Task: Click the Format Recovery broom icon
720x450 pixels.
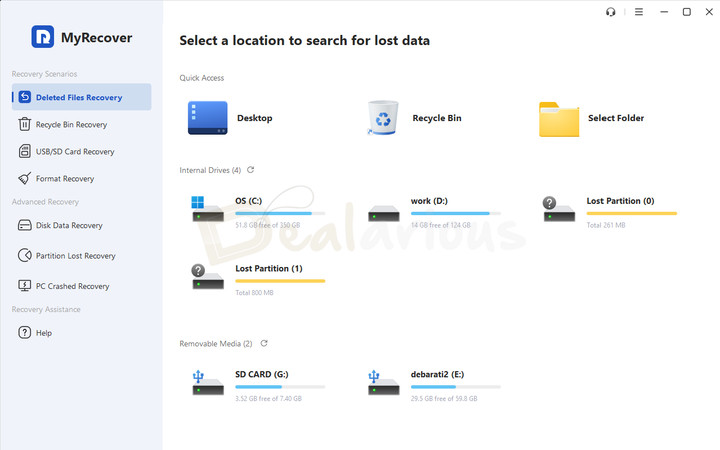Action: click(24, 178)
